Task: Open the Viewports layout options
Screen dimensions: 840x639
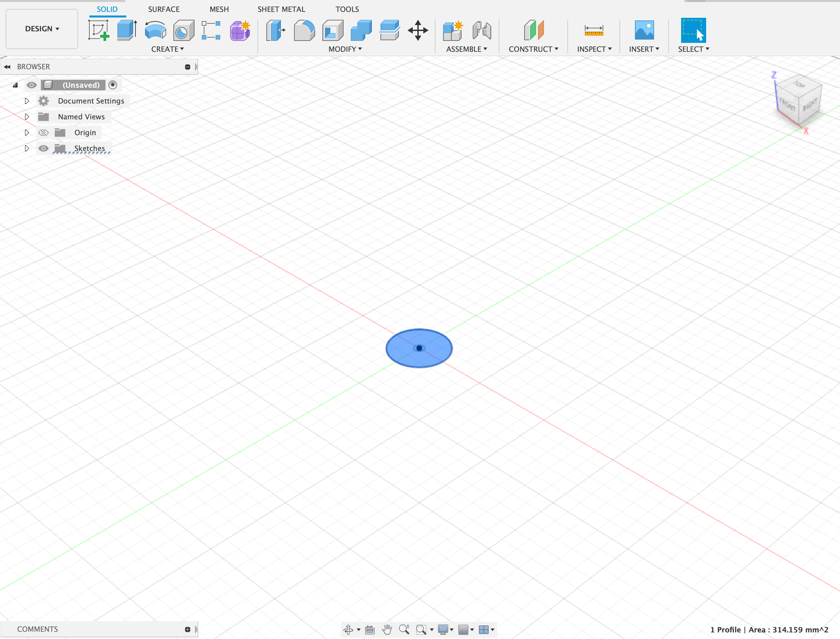Action: (484, 629)
